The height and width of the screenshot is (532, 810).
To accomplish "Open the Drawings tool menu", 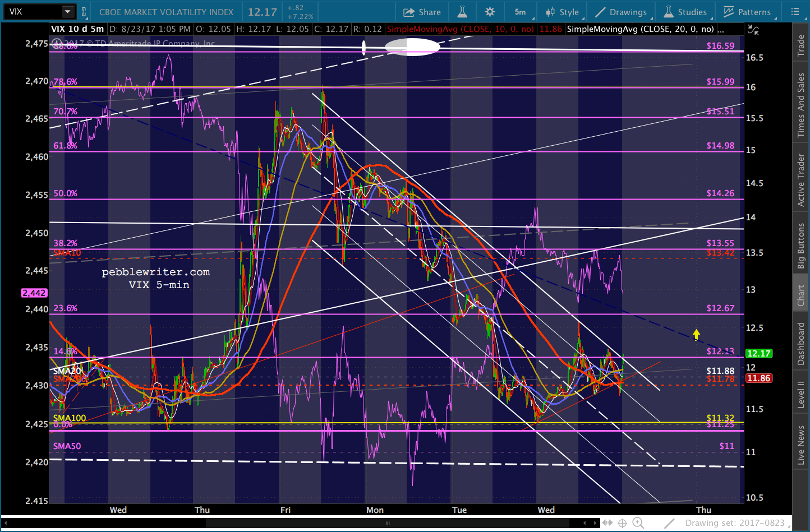I will pos(621,12).
